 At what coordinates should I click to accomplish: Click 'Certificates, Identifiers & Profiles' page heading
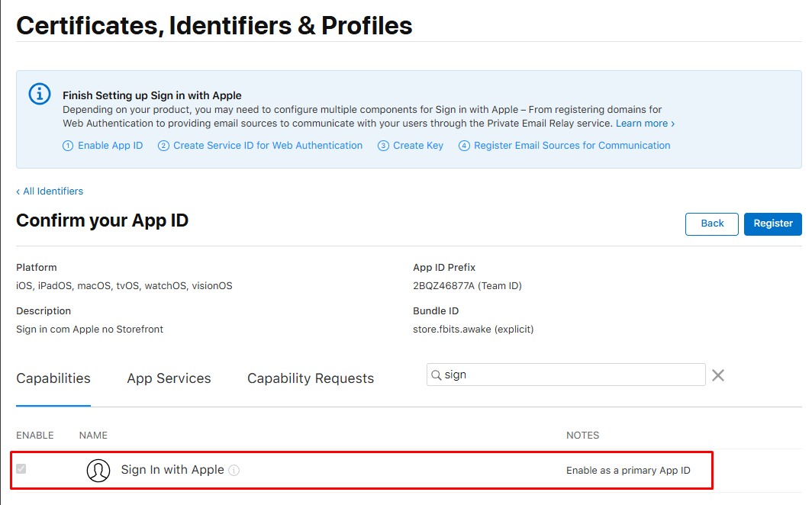click(214, 25)
